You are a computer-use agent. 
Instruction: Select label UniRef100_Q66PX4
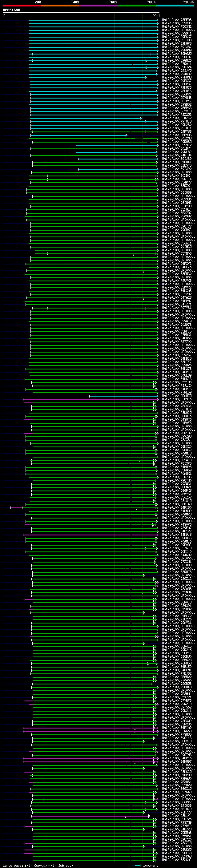177,94
